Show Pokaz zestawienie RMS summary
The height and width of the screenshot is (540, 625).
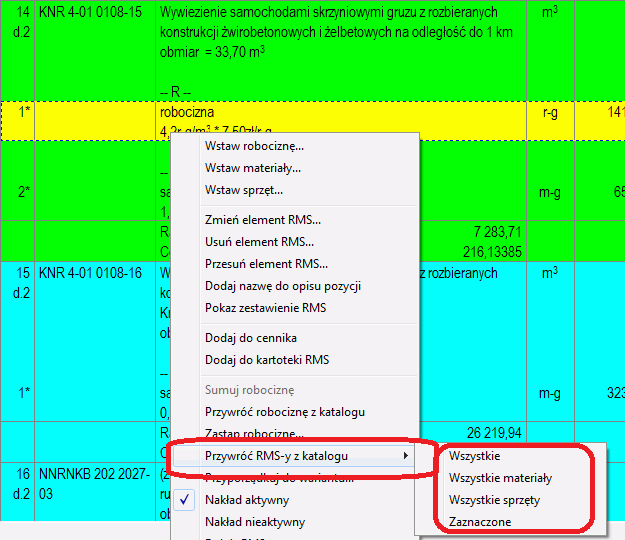tap(265, 308)
